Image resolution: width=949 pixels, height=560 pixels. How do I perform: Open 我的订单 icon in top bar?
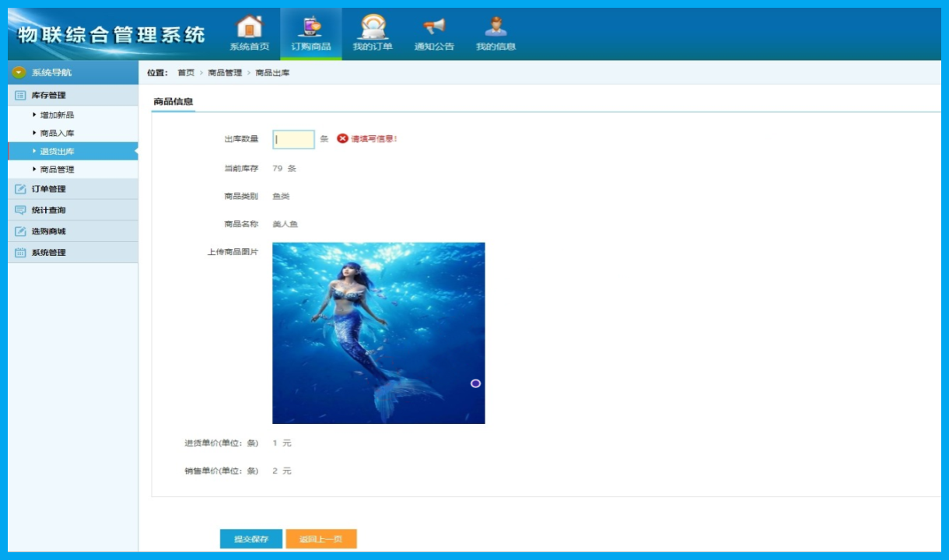click(373, 26)
